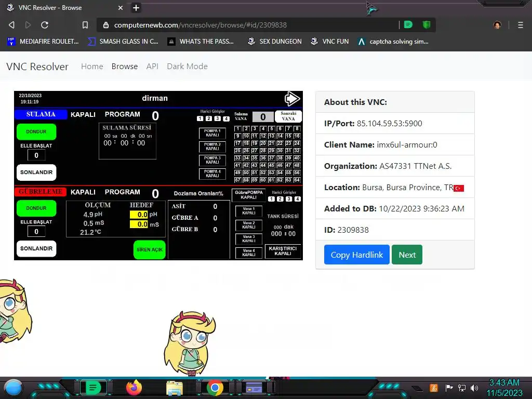
Task: Click the green Next button
Action: coord(407,255)
